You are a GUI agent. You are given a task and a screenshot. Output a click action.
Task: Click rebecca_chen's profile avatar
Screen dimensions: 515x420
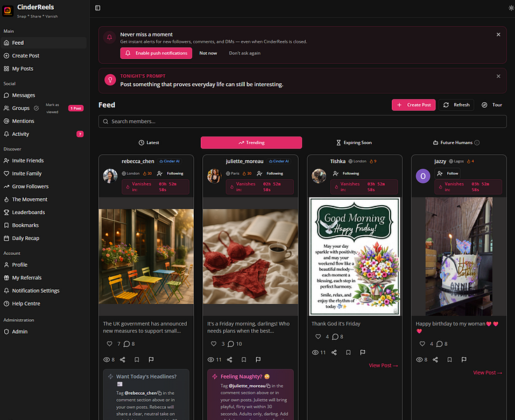(110, 176)
